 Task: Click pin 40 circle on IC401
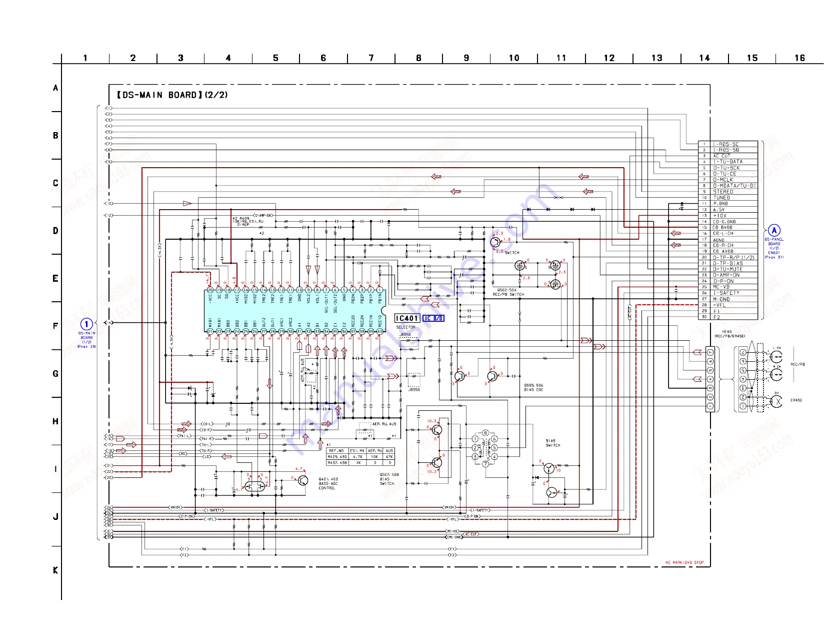[x=380, y=332]
